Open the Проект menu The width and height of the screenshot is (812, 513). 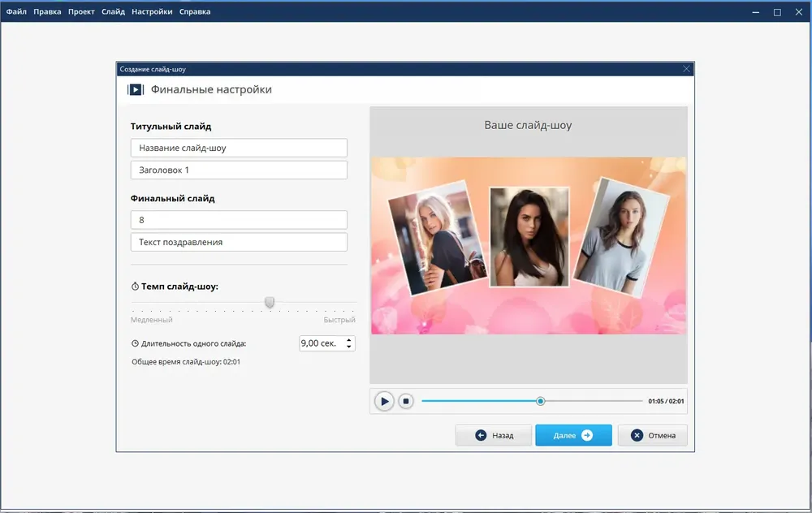click(x=81, y=11)
